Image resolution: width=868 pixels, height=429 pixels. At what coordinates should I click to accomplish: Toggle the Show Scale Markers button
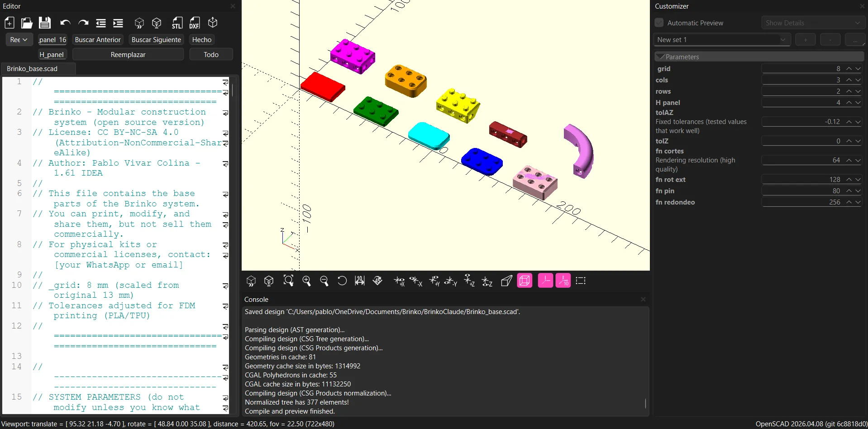[x=563, y=281]
